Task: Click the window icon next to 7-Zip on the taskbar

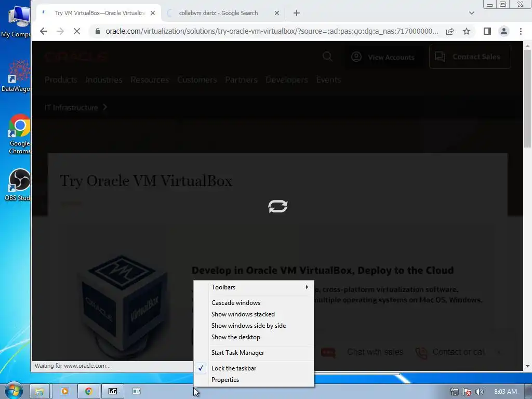Action: click(137, 391)
